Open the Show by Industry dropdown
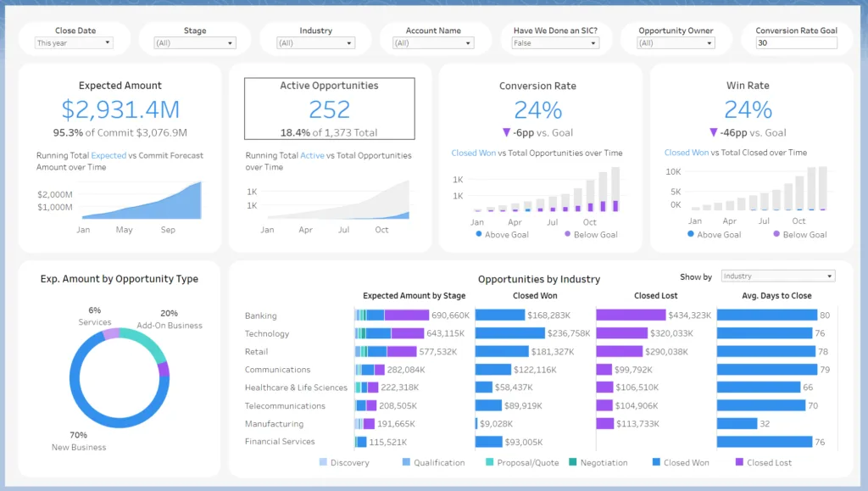The image size is (868, 491). (777, 276)
